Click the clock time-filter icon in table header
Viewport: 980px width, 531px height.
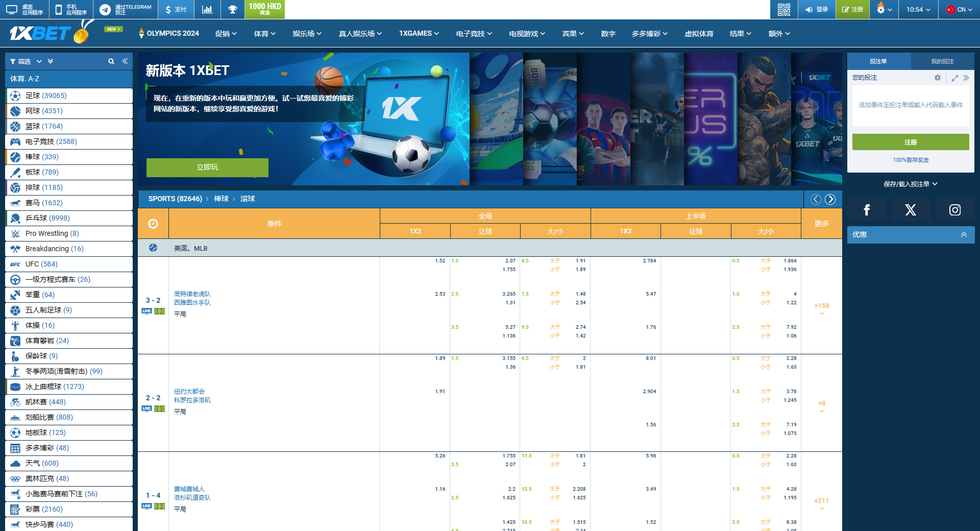[153, 224]
